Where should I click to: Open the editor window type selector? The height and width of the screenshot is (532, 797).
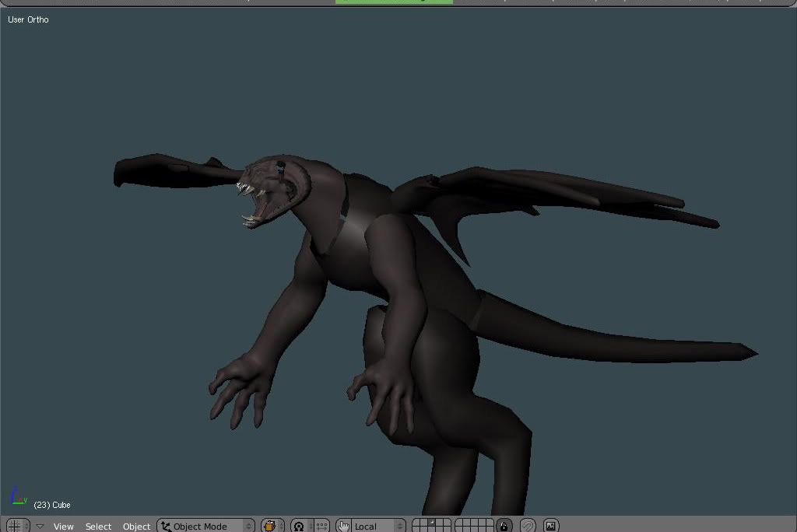coord(16,526)
